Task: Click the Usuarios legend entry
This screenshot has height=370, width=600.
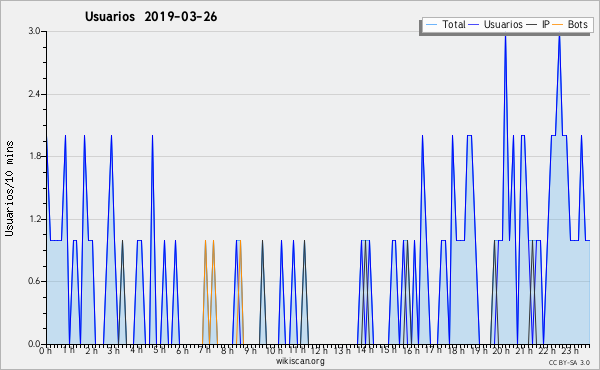Action: [x=496, y=24]
